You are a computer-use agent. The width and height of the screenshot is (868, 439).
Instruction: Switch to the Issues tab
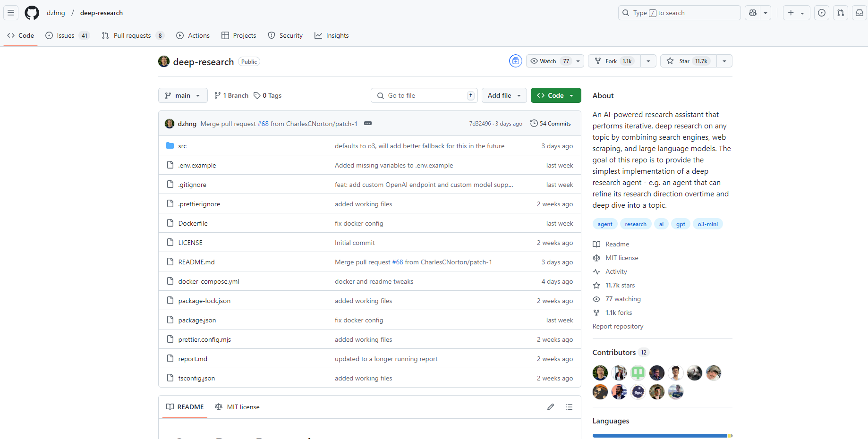(x=68, y=35)
